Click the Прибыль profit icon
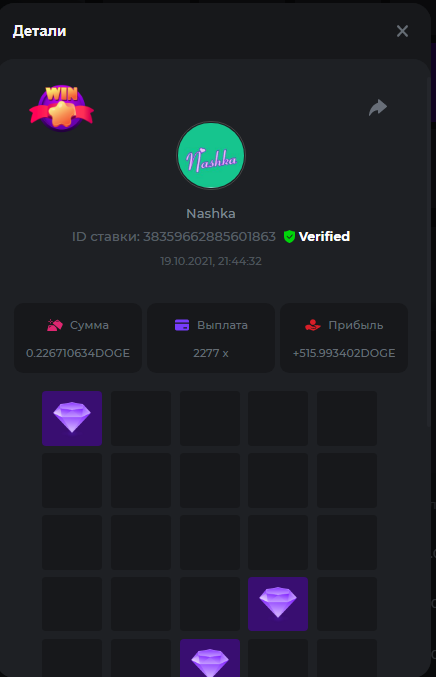The width and height of the screenshot is (436, 677). [313, 325]
